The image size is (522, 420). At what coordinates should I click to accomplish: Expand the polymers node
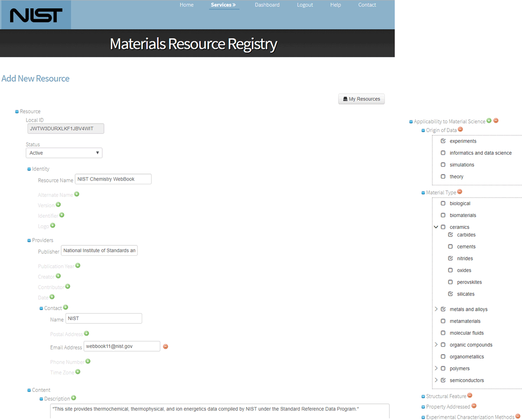pos(436,368)
